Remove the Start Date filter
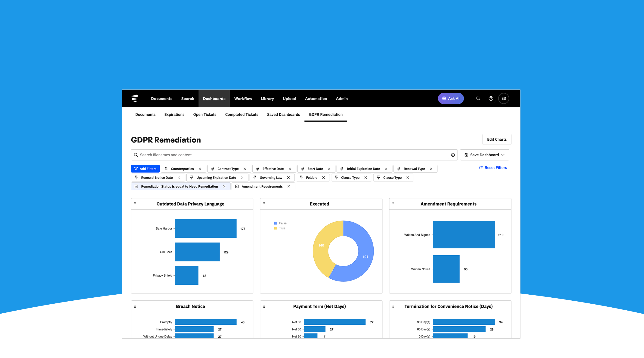644x358 pixels. [x=329, y=169]
